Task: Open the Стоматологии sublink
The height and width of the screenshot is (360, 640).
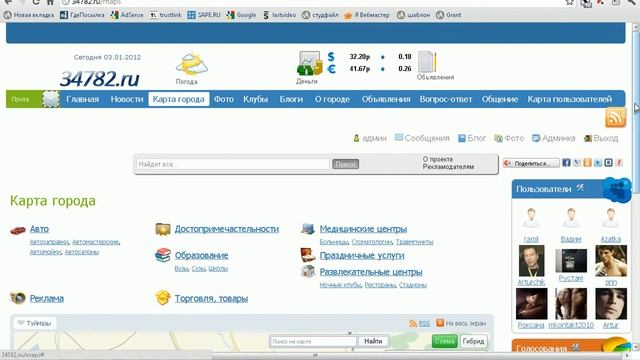Action: [x=372, y=242]
